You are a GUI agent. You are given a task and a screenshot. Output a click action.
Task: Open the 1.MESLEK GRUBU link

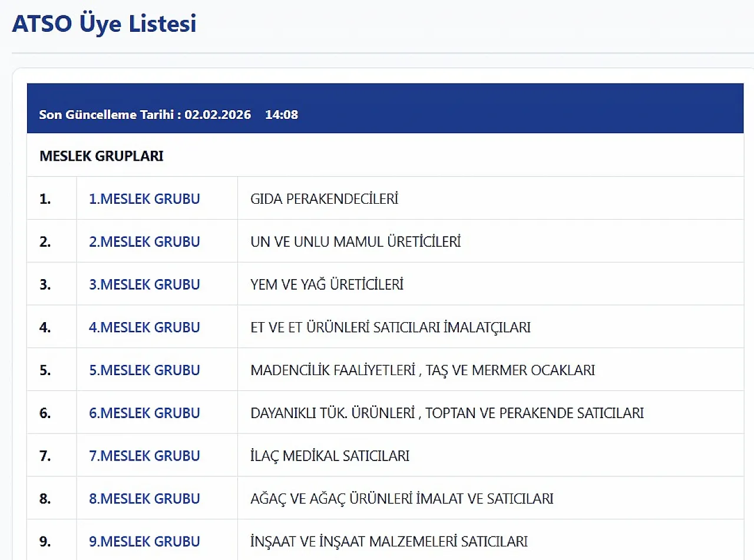(144, 199)
